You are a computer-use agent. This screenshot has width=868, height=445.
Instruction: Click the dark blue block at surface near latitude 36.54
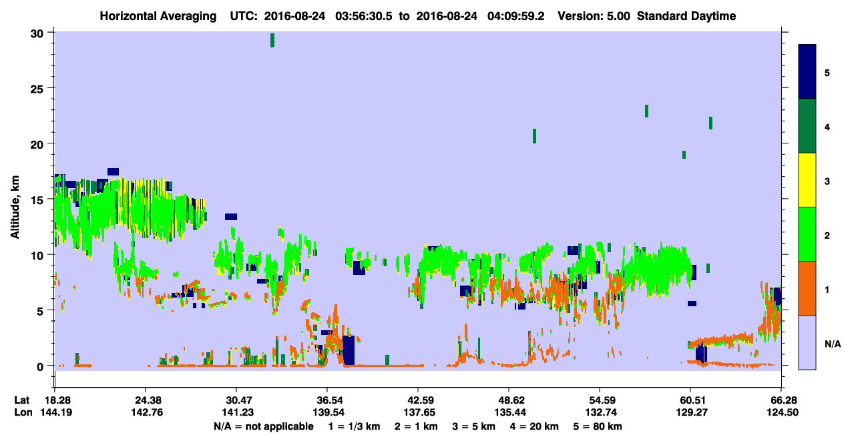click(x=349, y=350)
